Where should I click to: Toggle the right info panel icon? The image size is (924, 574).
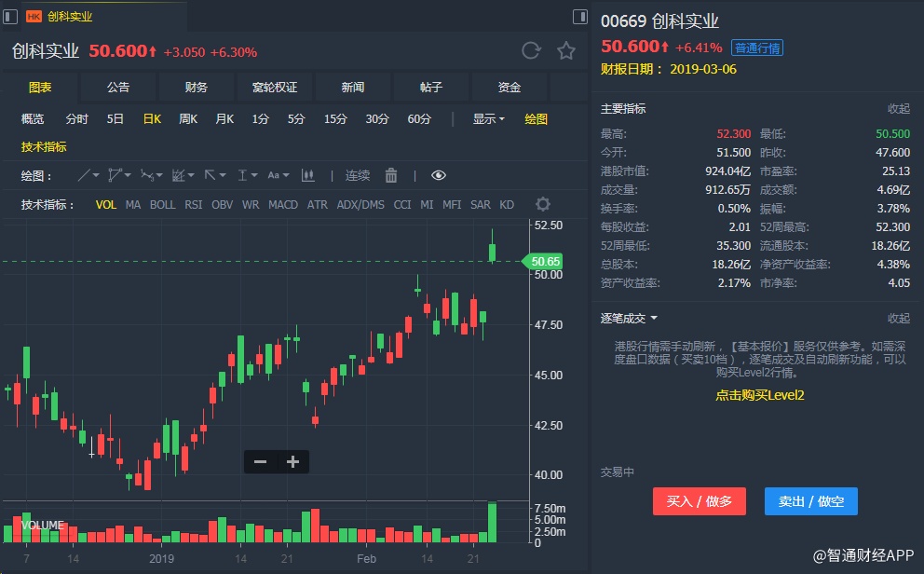point(580,17)
